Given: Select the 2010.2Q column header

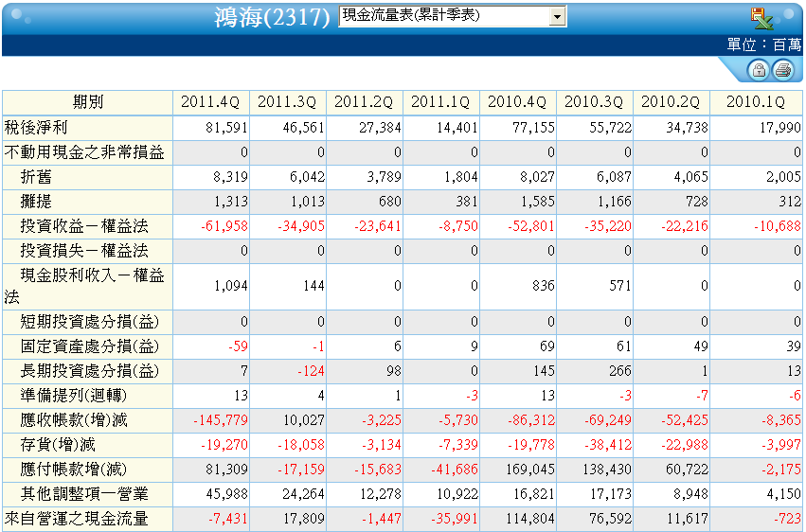Looking at the screenshot, I should tap(671, 102).
